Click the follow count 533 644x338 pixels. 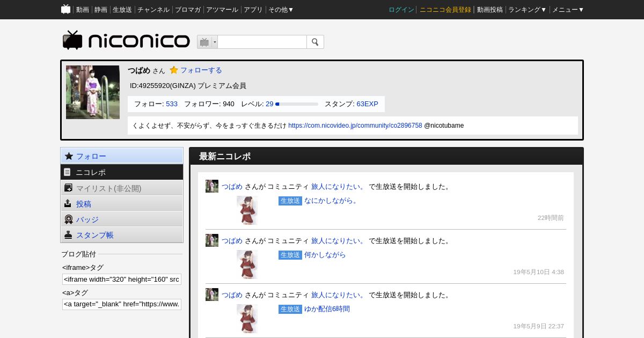[x=172, y=104]
